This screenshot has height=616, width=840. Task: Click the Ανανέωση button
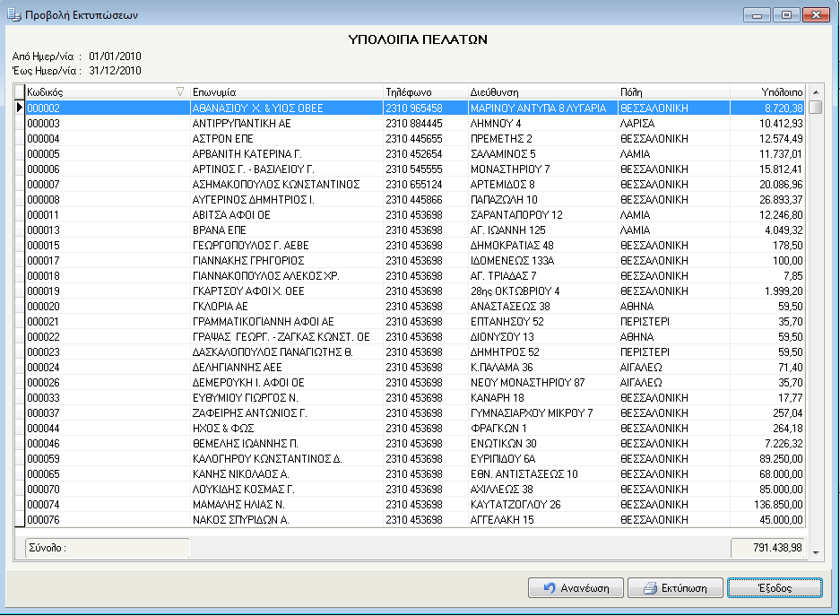point(576,587)
